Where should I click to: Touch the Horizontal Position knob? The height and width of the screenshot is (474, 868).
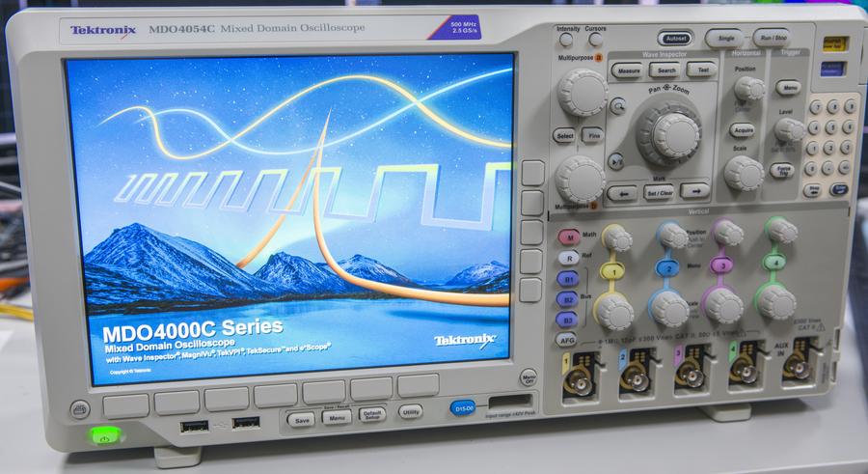coord(749,88)
